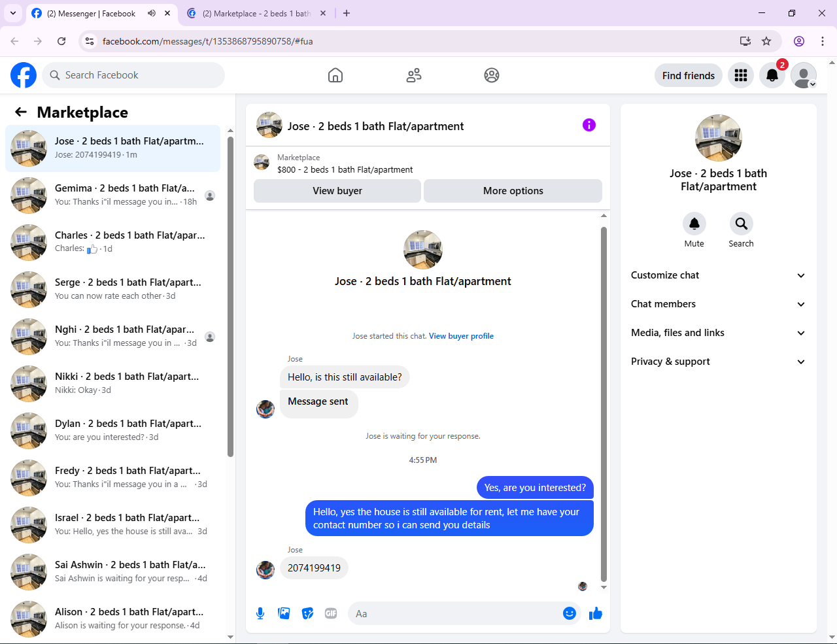This screenshot has height=644, width=837.
Task: Open the notifications bell
Action: pyautogui.click(x=772, y=75)
